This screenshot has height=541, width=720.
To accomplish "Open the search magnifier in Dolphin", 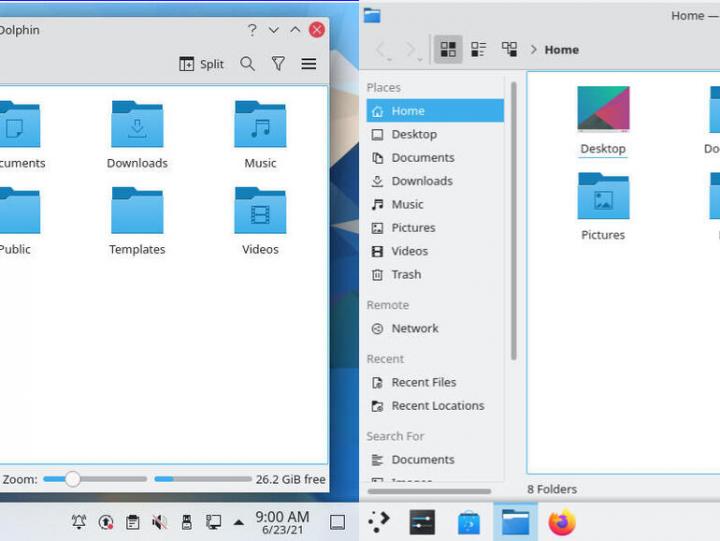I will tap(247, 64).
